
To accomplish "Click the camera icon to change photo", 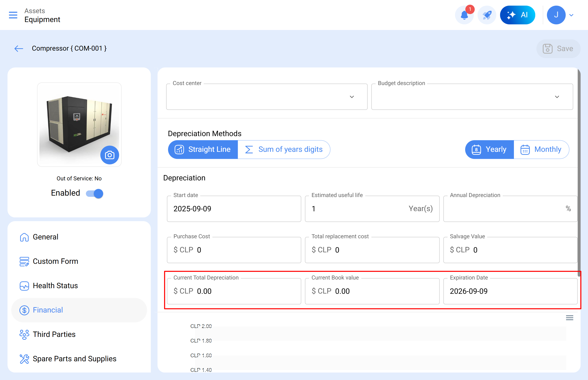I will coord(109,155).
